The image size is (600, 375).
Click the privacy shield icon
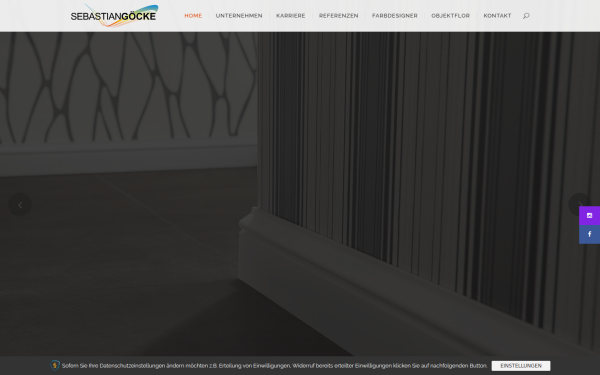(55, 365)
